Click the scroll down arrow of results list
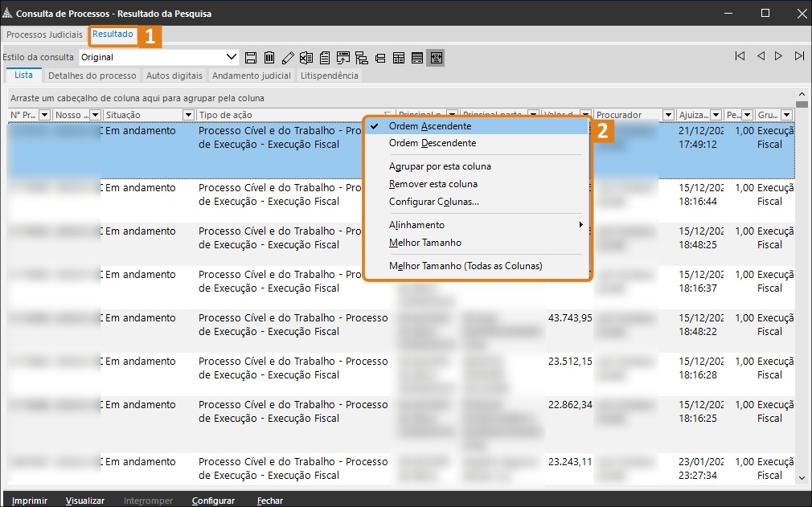 click(802, 479)
